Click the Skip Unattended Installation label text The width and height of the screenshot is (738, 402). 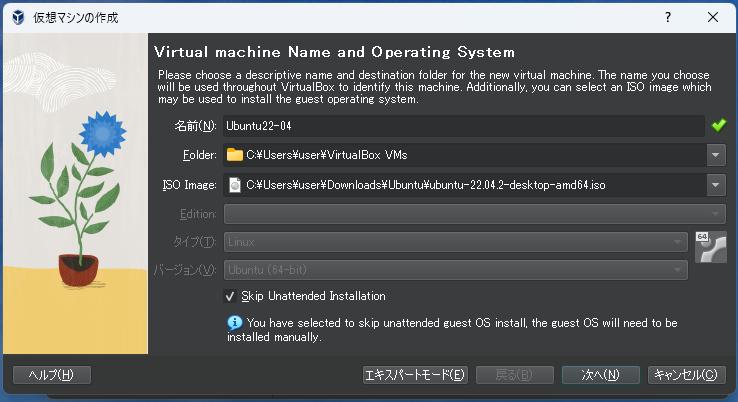pos(313,296)
